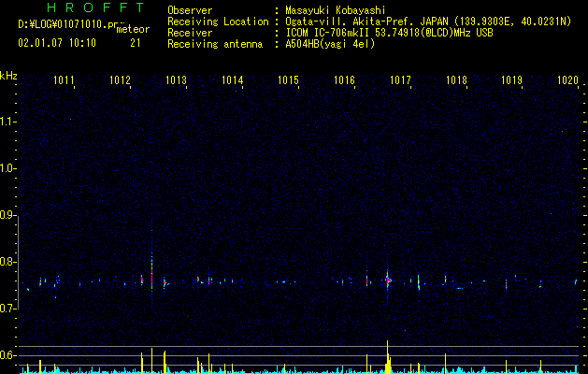Click the 1014 time axis label
This screenshot has height=374, width=588.
232,79
